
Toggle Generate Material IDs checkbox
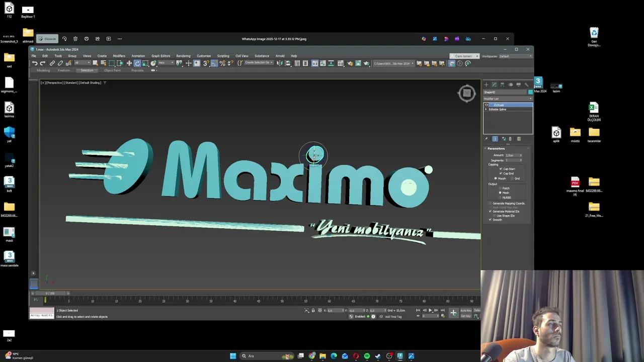(490, 211)
